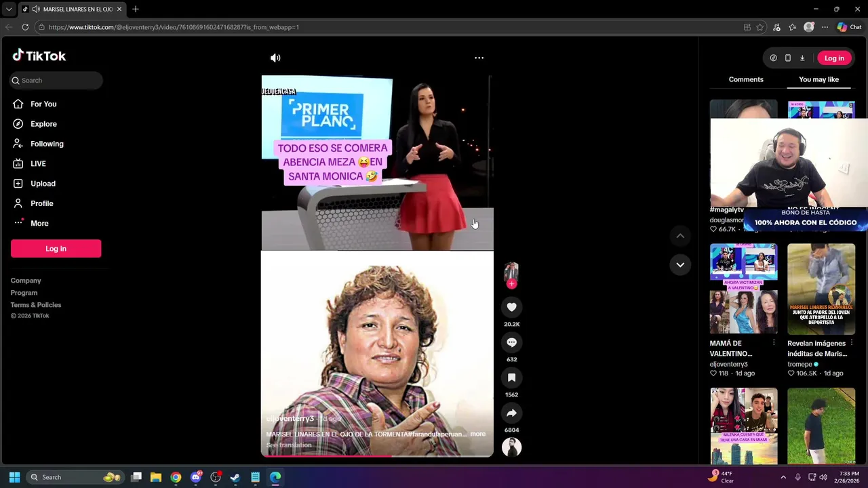Open the 'Revelan imágenes inéditas' video thumbnail
Screen dimensions: 868x488
pos(821,289)
